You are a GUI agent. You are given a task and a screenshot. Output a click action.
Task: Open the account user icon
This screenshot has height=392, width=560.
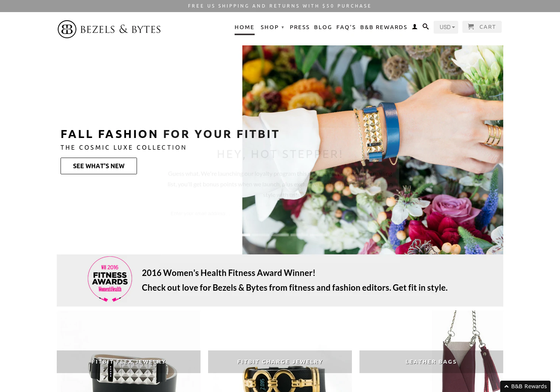pyautogui.click(x=415, y=27)
